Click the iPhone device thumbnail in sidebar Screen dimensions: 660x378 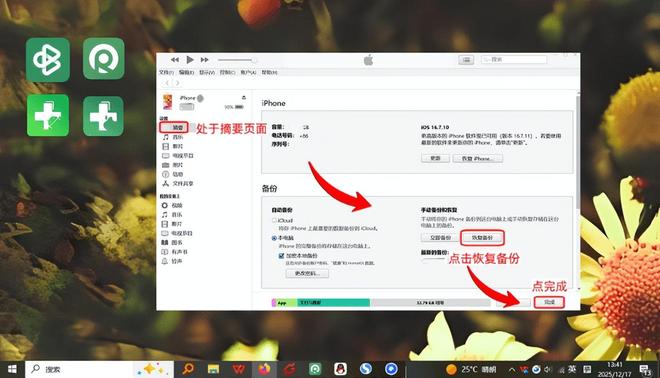(168, 102)
